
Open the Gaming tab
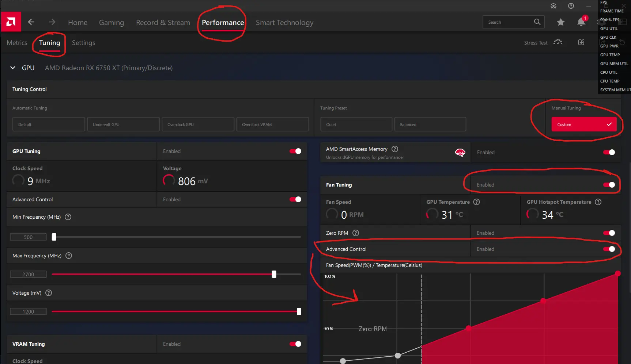[x=112, y=23]
